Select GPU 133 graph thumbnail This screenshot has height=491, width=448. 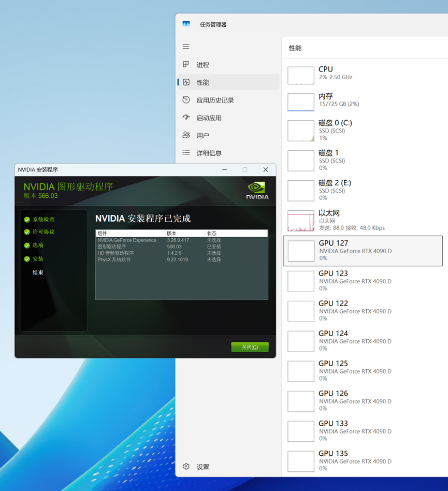tap(301, 431)
